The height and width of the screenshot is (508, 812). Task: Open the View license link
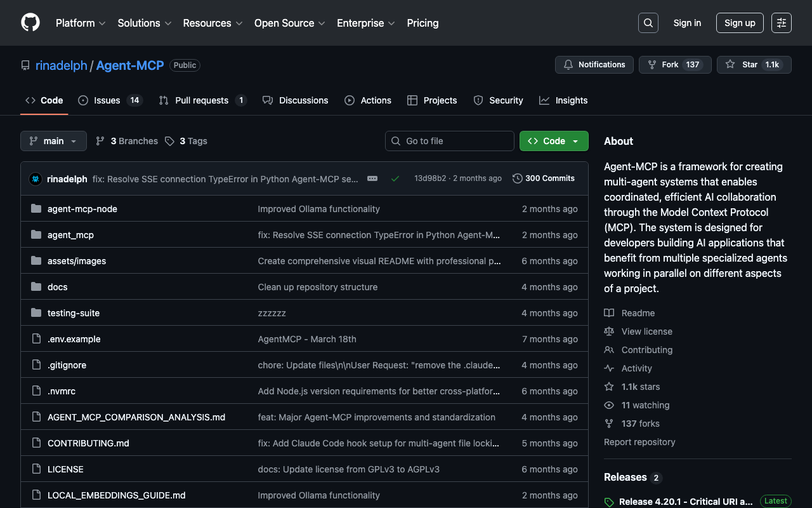(646, 331)
